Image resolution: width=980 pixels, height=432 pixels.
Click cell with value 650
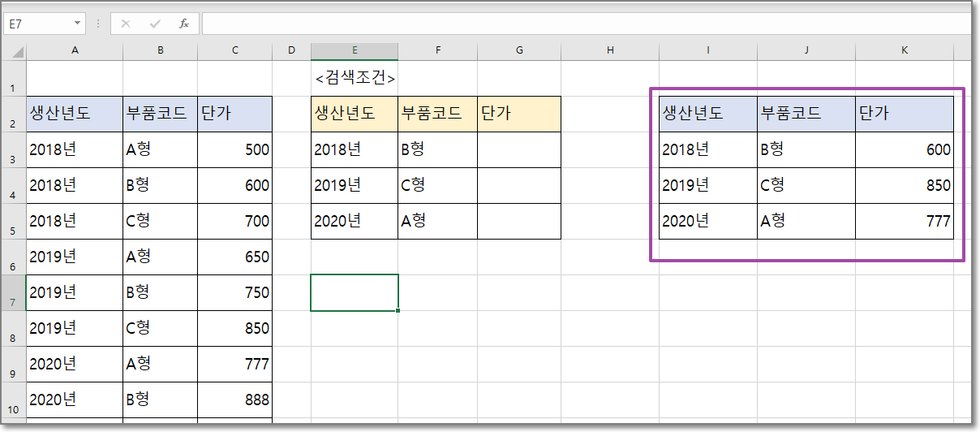(235, 257)
